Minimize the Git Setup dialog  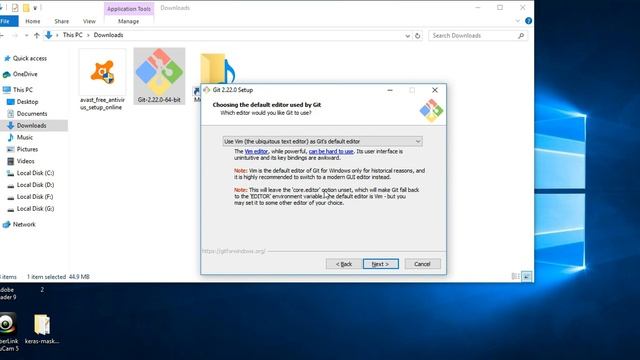pyautogui.click(x=390, y=90)
